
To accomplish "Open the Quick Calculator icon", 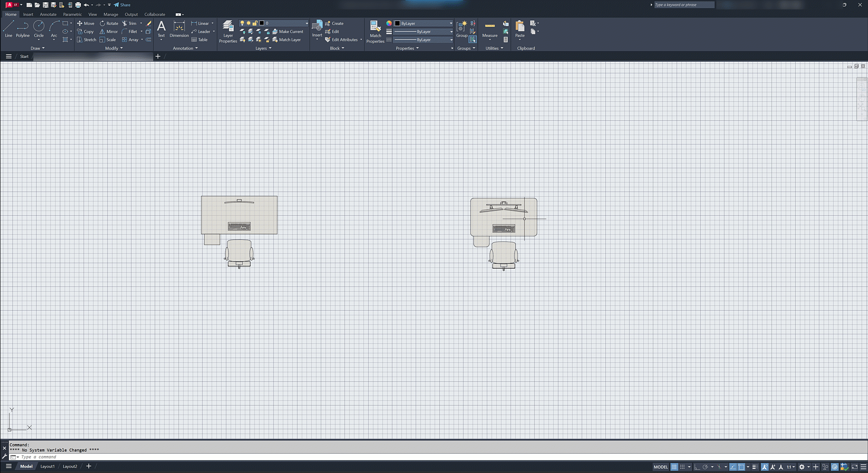I will coord(505,40).
